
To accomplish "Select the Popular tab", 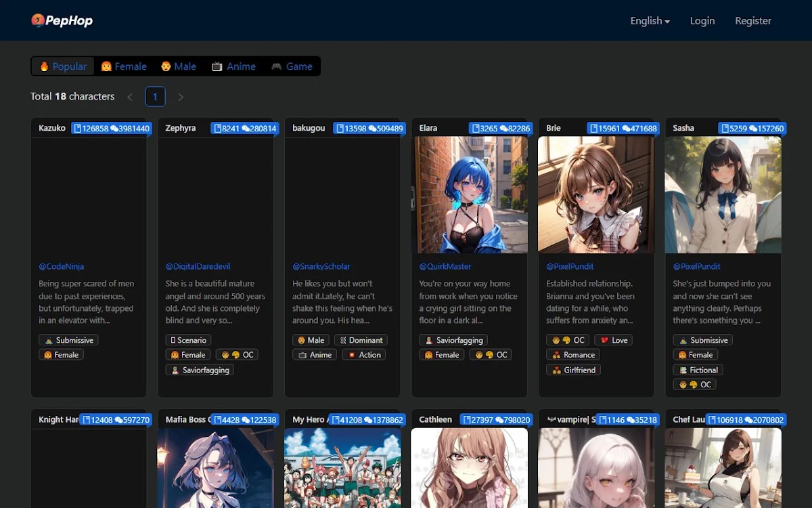I will coord(63,66).
